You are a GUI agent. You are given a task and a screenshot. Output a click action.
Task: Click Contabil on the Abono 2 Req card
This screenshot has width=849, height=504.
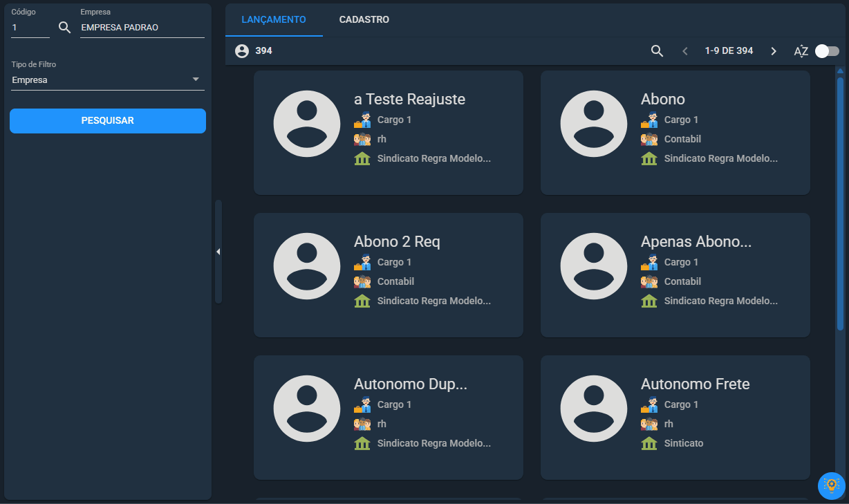coord(395,281)
